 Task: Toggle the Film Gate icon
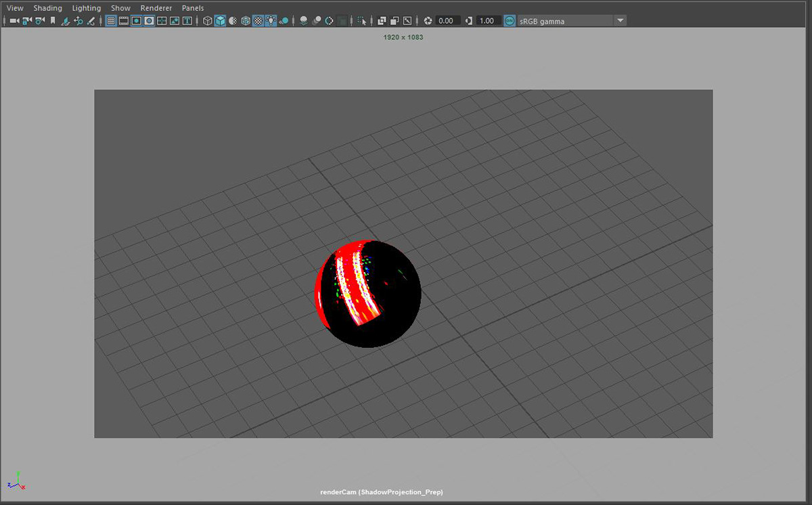tap(124, 21)
